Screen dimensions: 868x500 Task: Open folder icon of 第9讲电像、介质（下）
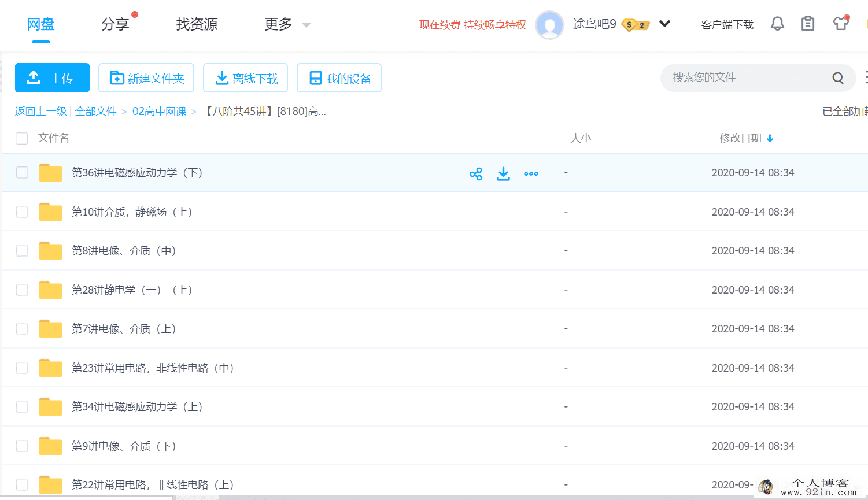click(50, 446)
